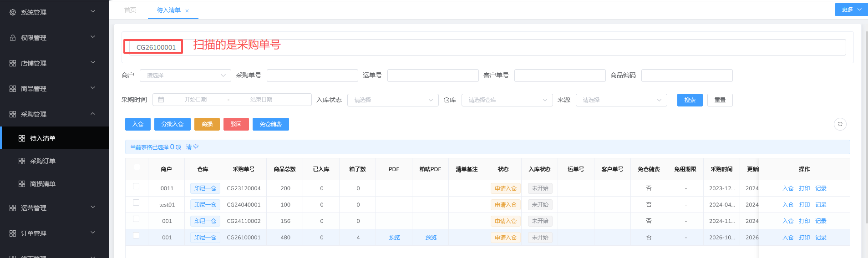Click the 搜索 button
868x258 pixels.
690,100
